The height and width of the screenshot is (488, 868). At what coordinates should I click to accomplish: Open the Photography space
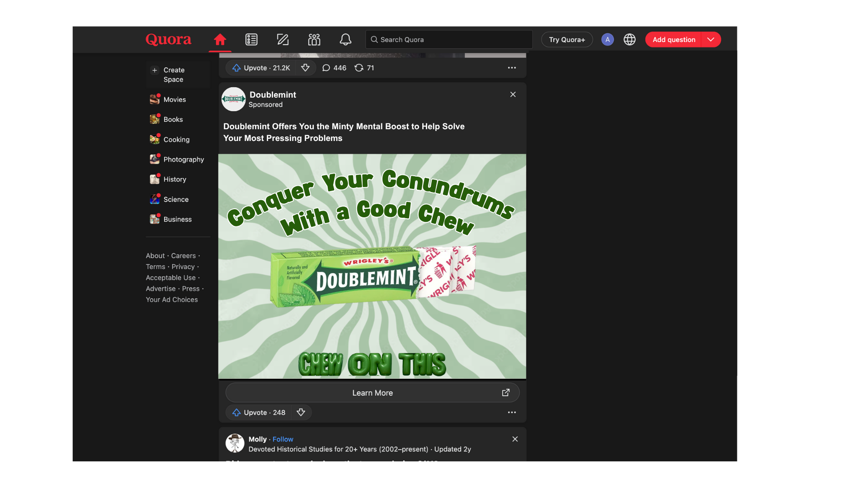click(x=183, y=160)
